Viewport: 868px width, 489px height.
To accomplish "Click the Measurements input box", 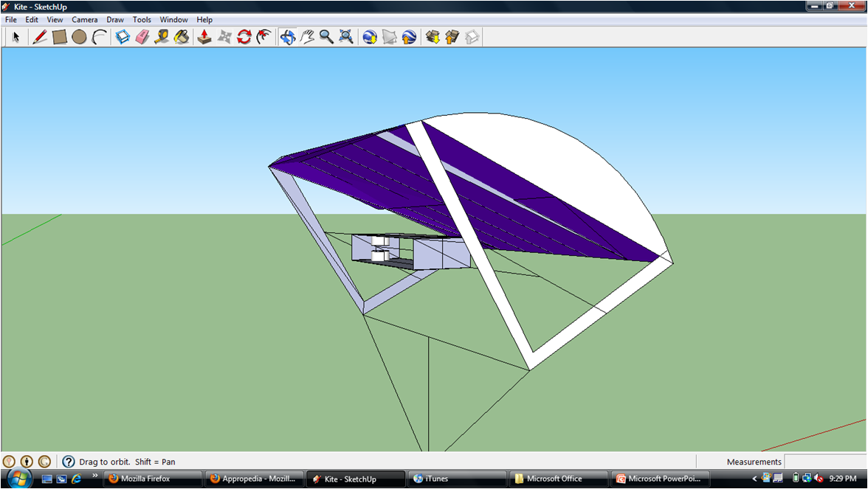I will pos(825,462).
